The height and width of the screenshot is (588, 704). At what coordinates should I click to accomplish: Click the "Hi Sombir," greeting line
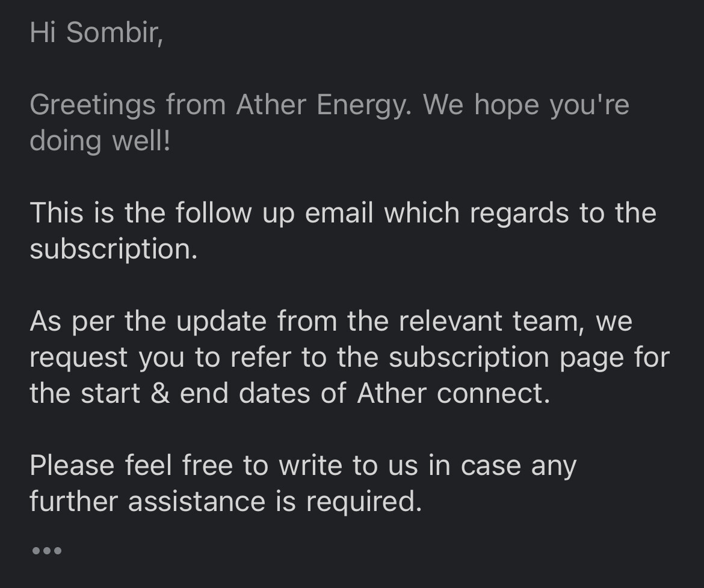click(x=96, y=32)
